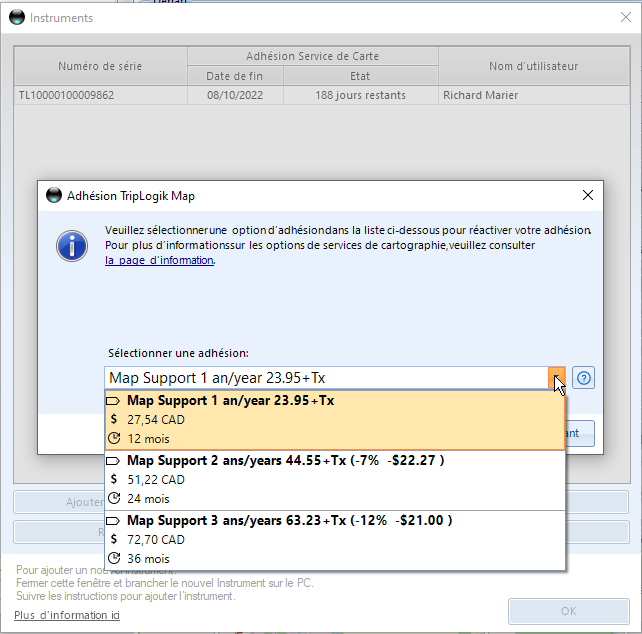
Task: Click the 12 mois duration text
Action: (x=148, y=439)
